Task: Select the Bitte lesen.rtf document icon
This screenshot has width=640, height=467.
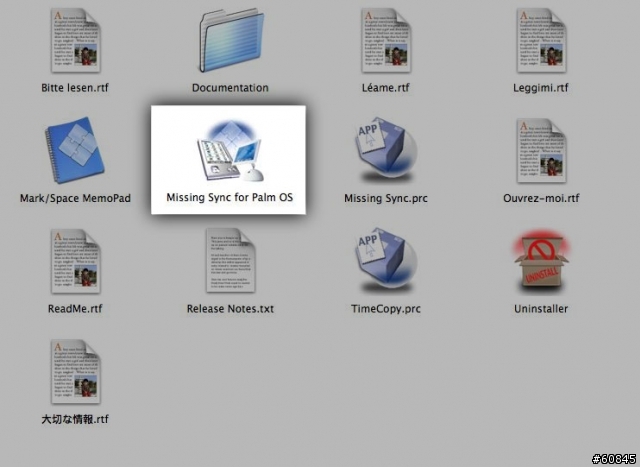Action: click(76, 41)
